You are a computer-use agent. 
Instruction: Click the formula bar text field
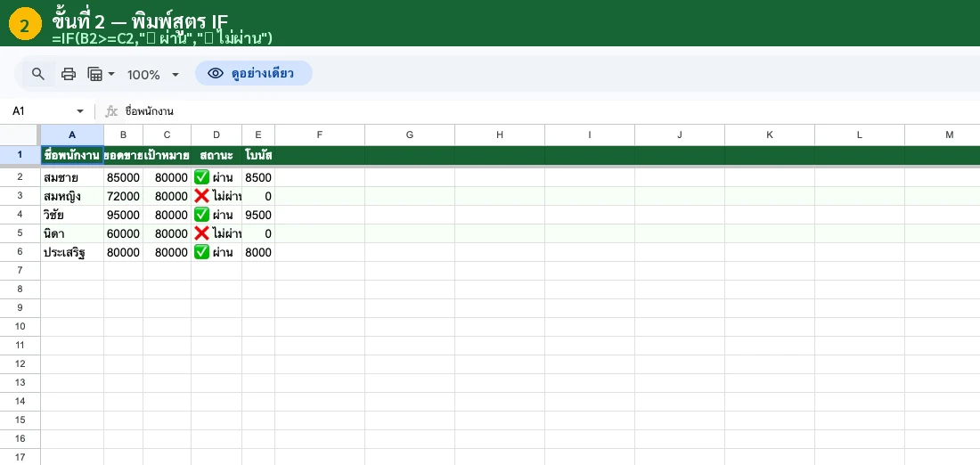point(535,111)
